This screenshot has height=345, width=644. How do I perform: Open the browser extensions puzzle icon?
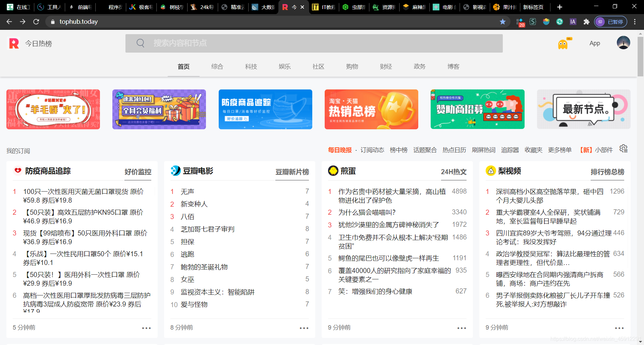tap(586, 22)
